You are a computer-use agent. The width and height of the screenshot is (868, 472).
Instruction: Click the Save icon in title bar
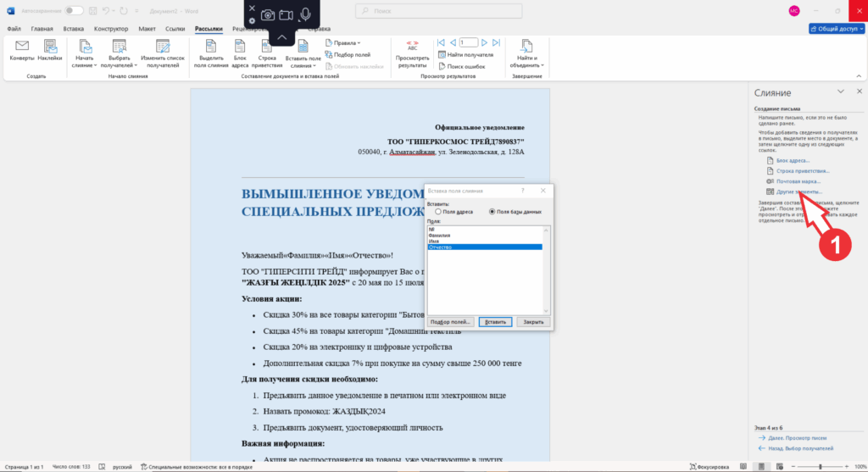click(x=92, y=11)
